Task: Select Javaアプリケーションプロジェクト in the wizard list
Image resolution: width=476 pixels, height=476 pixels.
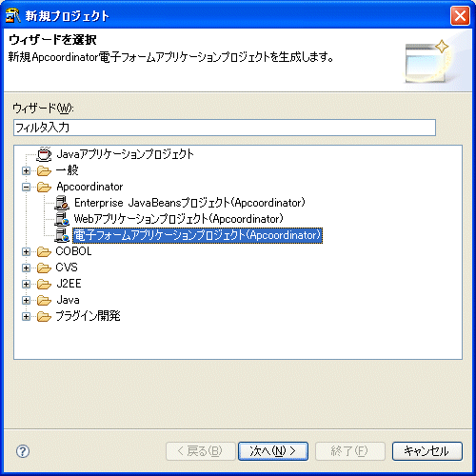Action: click(x=125, y=154)
